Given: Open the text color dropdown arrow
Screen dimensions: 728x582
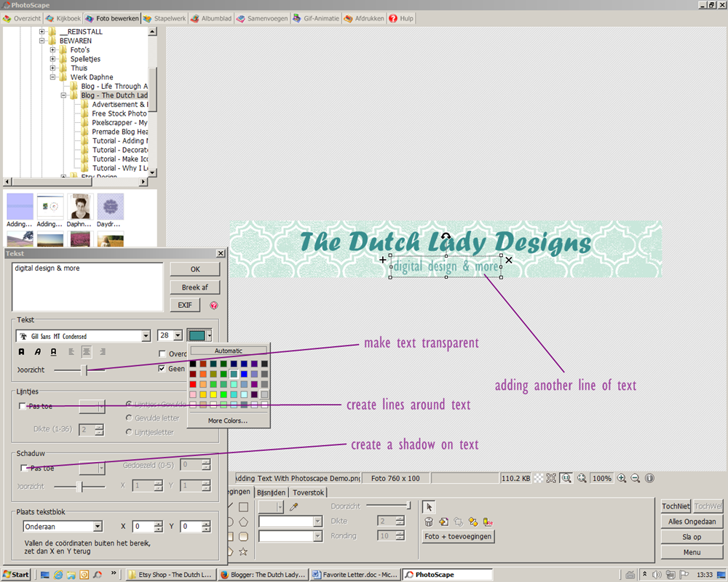Looking at the screenshot, I should tap(210, 335).
